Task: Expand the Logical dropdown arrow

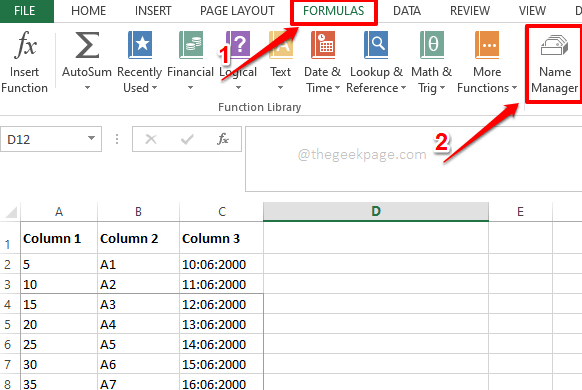Action: point(238,88)
